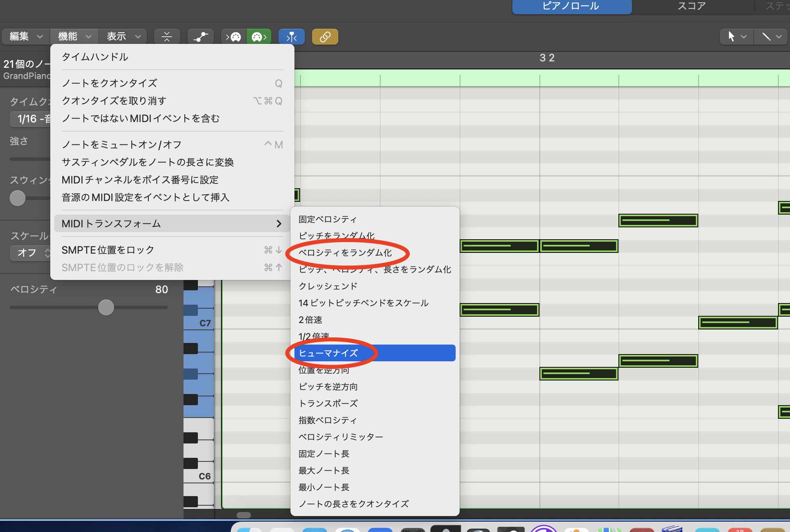Screen dimensions: 790x532
Task: Toggle the yellow Link icon button
Action: click(325, 37)
